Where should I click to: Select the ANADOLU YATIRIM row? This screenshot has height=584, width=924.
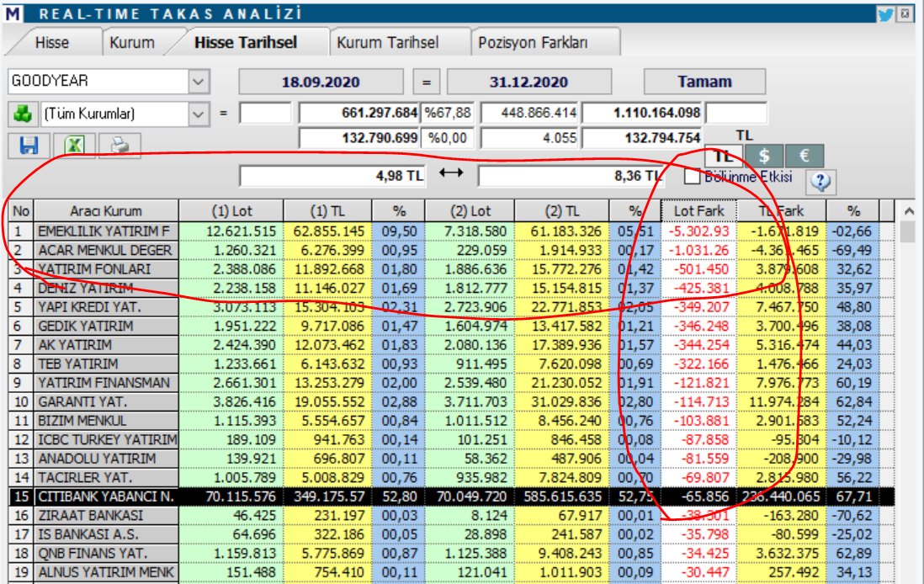pos(106,459)
